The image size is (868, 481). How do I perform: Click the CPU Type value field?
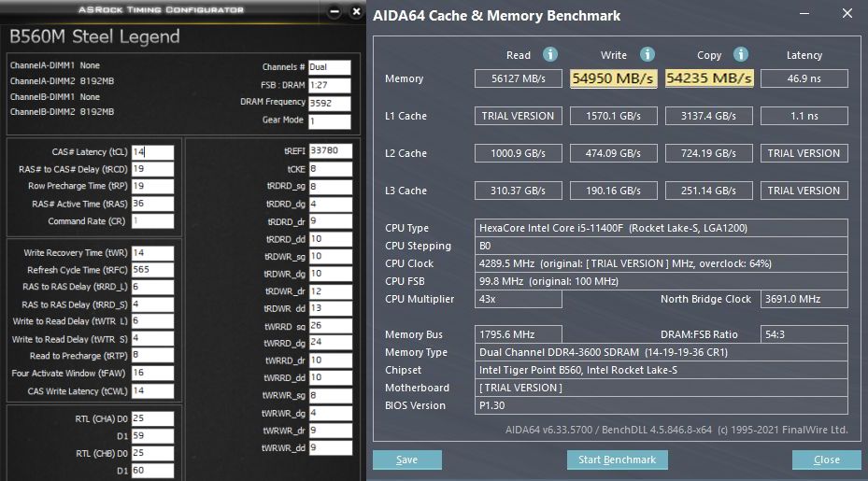coord(661,228)
